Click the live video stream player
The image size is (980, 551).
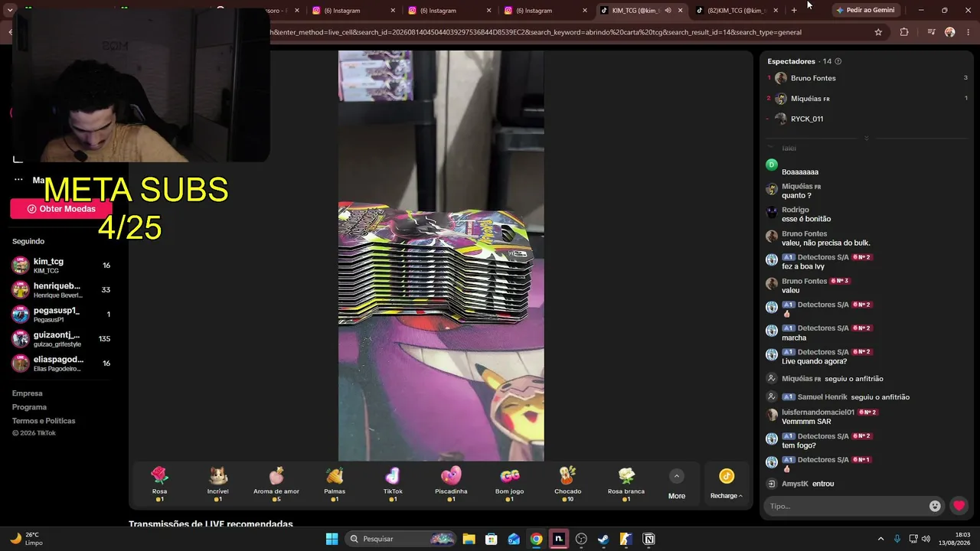(x=441, y=256)
